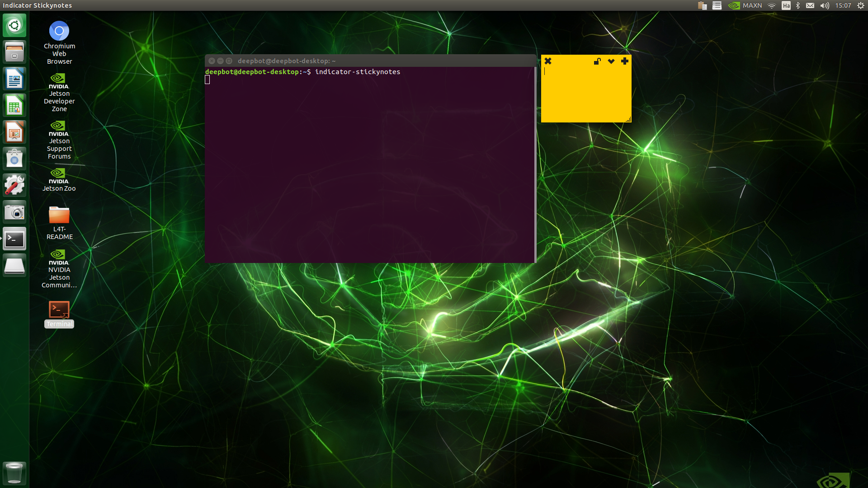Launch LibreOffice Calc from the launcher
Screen dimensions: 868x488
coord(14,105)
